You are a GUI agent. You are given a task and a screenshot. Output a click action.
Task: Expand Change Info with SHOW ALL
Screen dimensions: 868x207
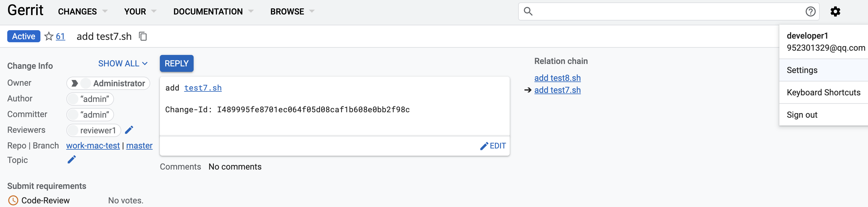(123, 64)
